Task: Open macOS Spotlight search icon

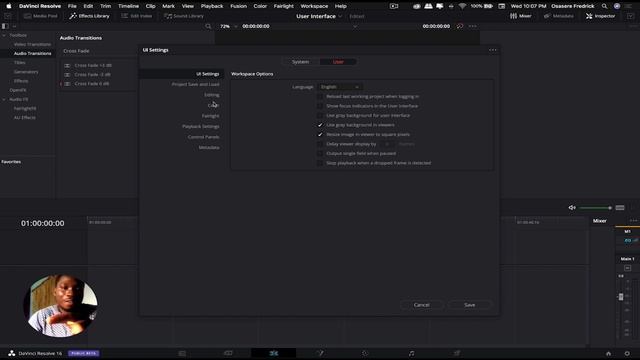Action: click(604, 6)
